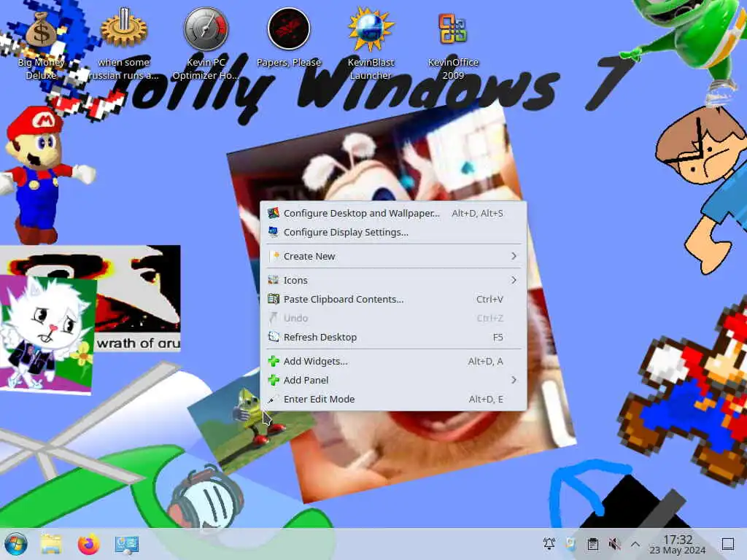Screen dimensions: 747x560
Task: Click the white cat drawing thumbnail
Action: click(x=46, y=334)
